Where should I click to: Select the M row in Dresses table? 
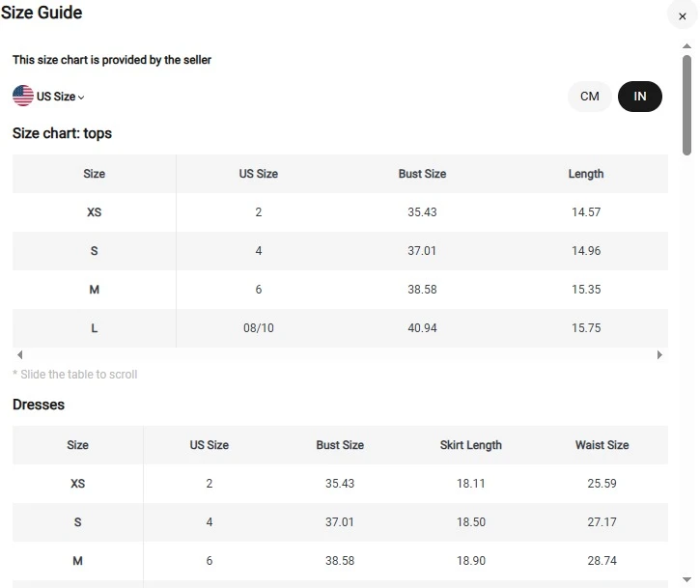point(77,561)
